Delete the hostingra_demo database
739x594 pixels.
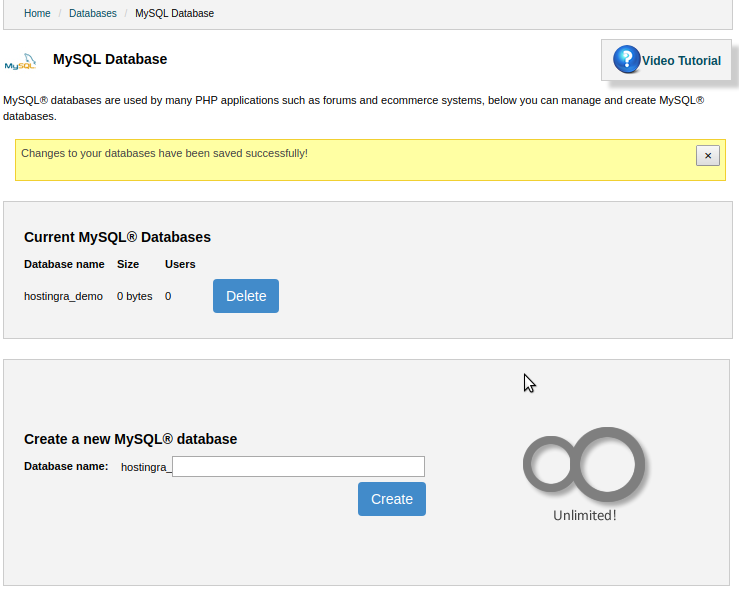coord(246,296)
